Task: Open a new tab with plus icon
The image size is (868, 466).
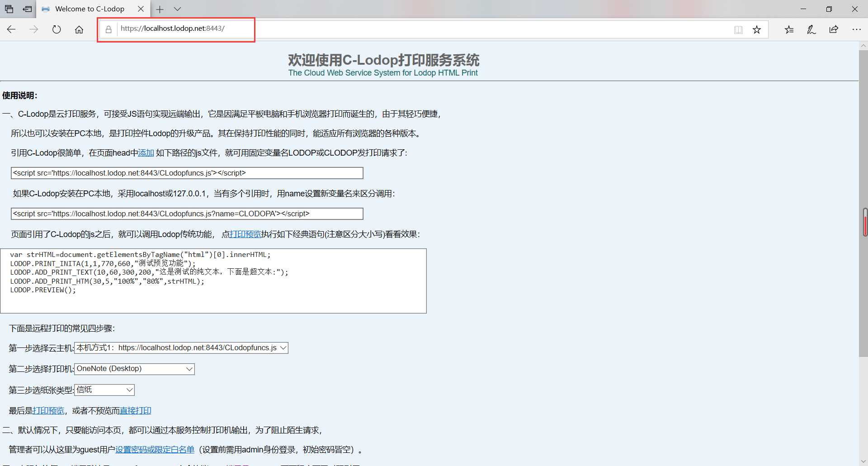Action: pos(160,9)
